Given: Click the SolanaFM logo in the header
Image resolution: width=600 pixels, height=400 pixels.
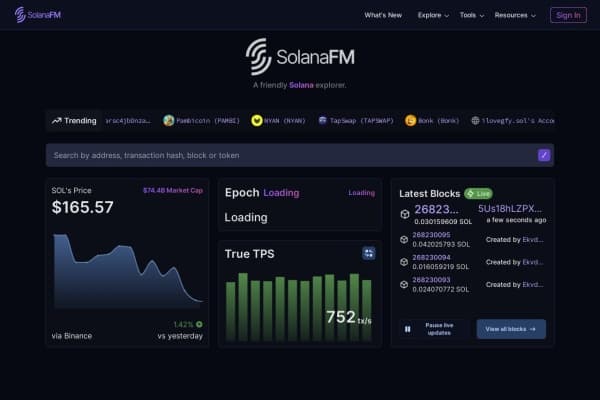Looking at the screenshot, I should pos(38,15).
